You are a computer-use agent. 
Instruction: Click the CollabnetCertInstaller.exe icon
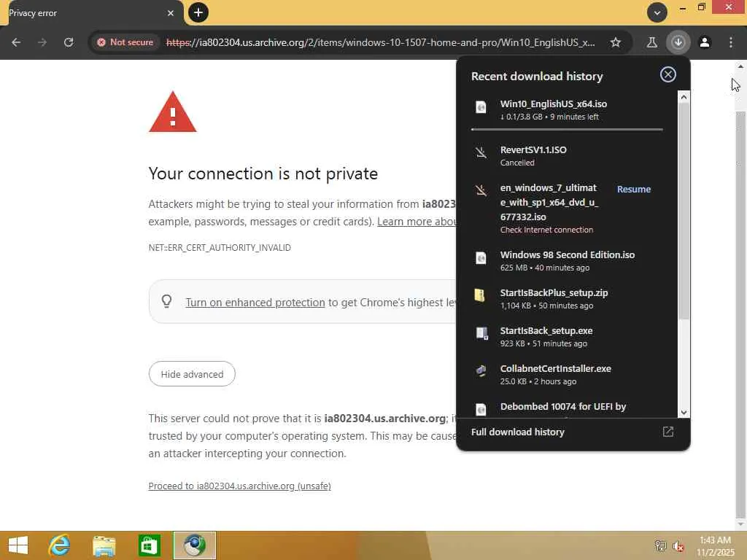(481, 371)
